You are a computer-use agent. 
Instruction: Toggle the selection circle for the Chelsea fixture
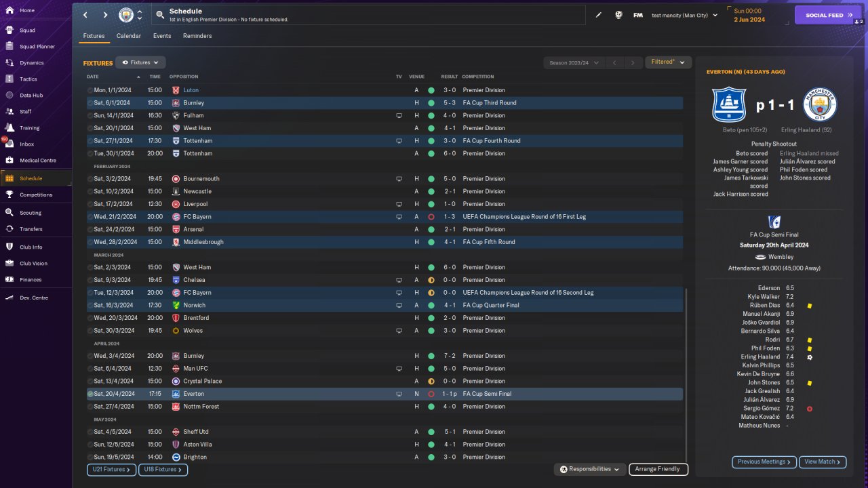pos(90,280)
